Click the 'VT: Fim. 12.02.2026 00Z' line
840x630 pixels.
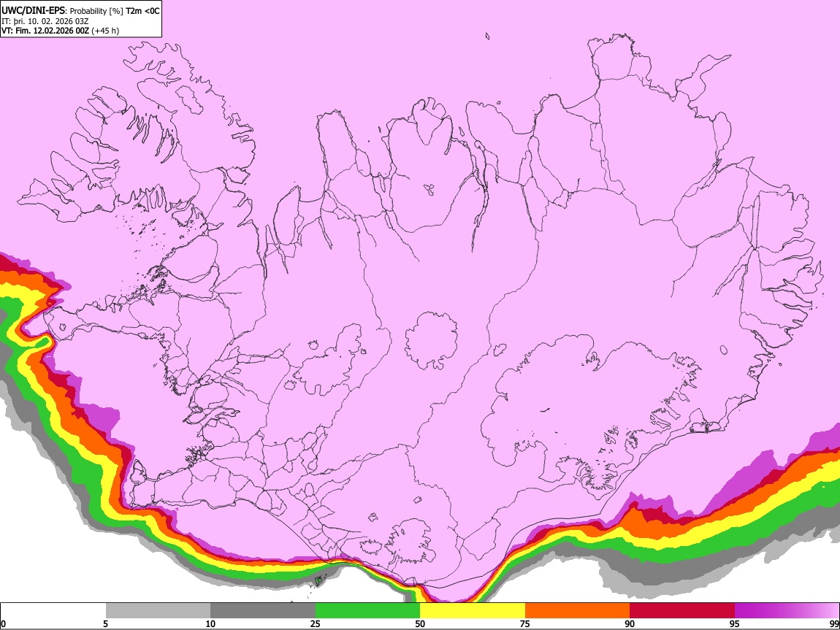[45, 31]
